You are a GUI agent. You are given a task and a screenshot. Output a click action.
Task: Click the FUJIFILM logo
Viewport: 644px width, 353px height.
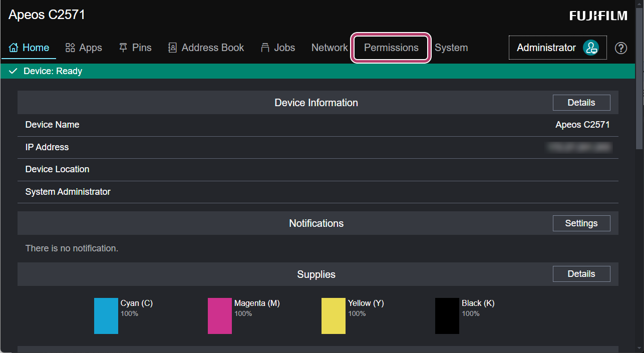pyautogui.click(x=598, y=16)
